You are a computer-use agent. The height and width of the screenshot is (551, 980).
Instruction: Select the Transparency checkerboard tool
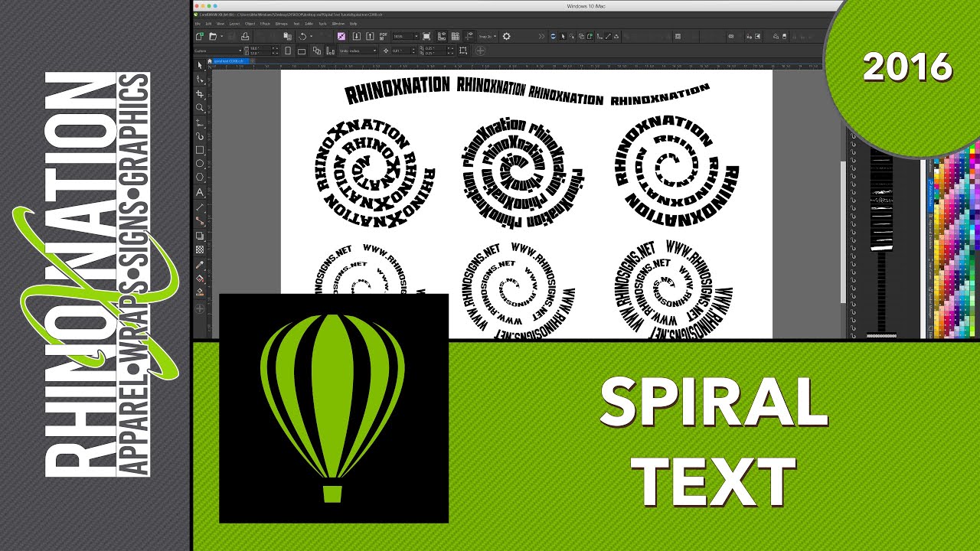click(200, 249)
